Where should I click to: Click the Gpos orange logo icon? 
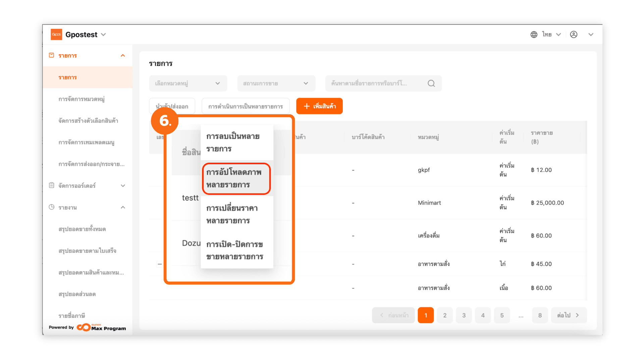tap(56, 35)
